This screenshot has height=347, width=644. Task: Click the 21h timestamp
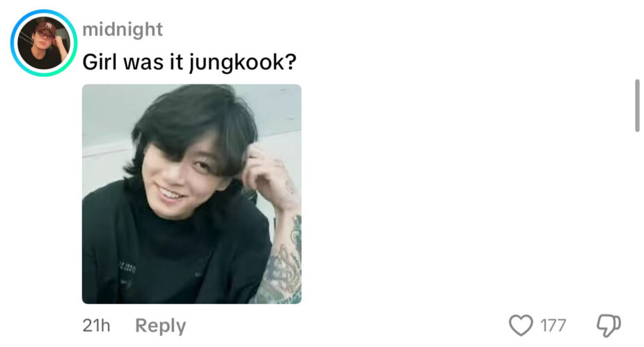point(96,325)
